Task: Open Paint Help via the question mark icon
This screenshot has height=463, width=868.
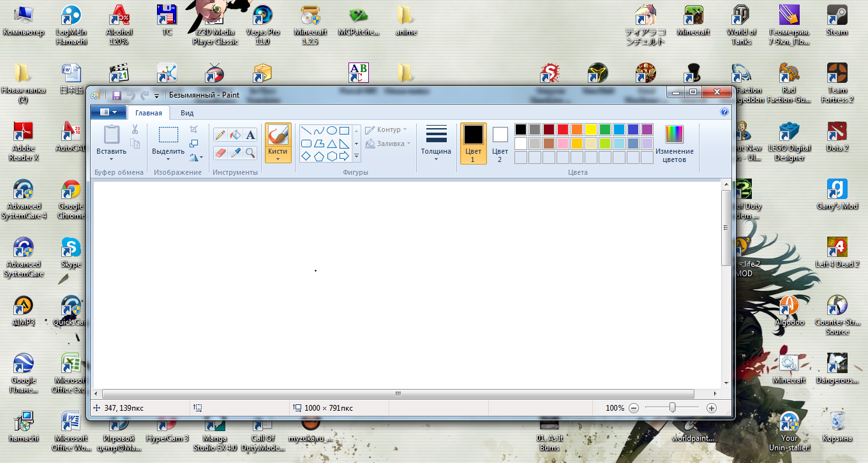Action: click(x=724, y=112)
